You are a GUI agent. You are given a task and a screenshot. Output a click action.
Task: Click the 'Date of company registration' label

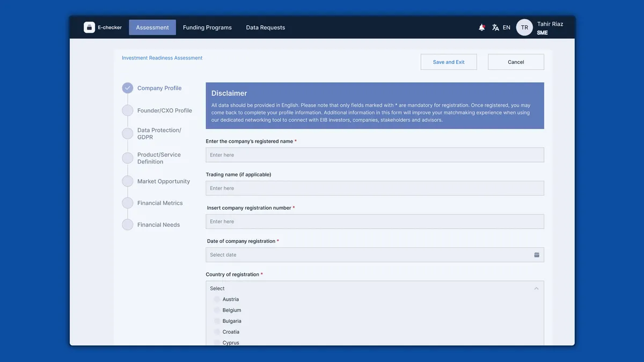[x=241, y=241]
